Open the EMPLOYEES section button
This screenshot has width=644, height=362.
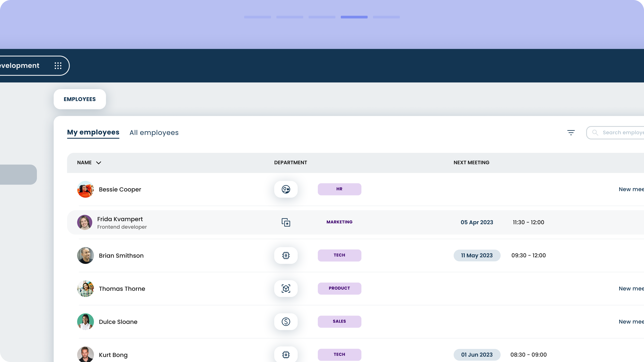click(80, 99)
